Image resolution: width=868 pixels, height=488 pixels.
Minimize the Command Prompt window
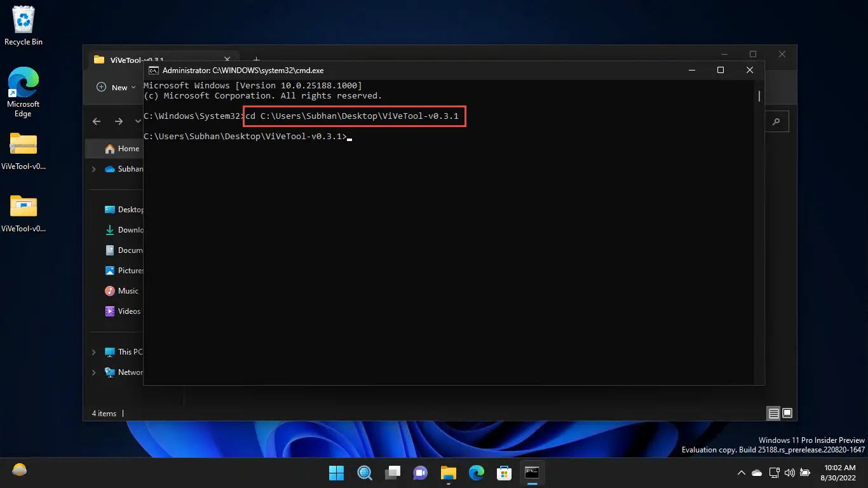[691, 70]
